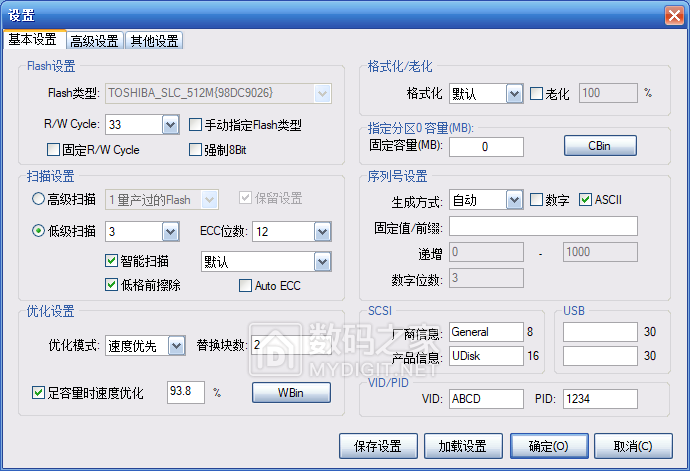Click the CBin button
Screen dimensions: 690x471
coord(600,146)
